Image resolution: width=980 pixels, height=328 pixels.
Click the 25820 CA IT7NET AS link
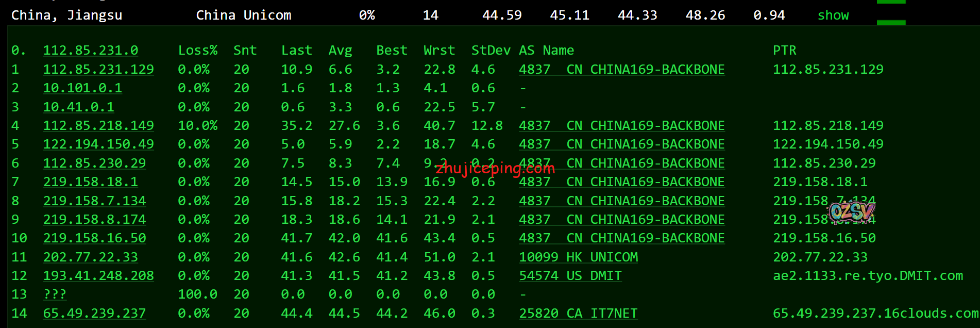click(x=578, y=314)
